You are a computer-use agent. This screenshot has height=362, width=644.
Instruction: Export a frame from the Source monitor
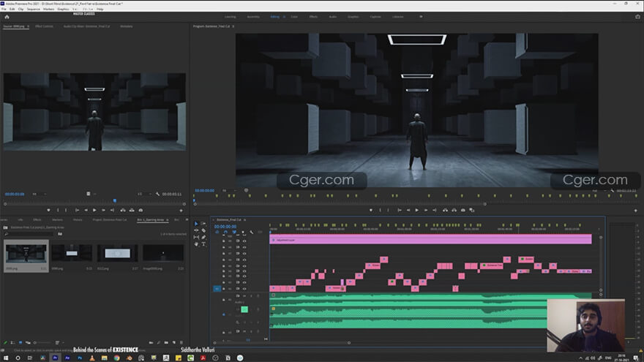pyautogui.click(x=141, y=210)
